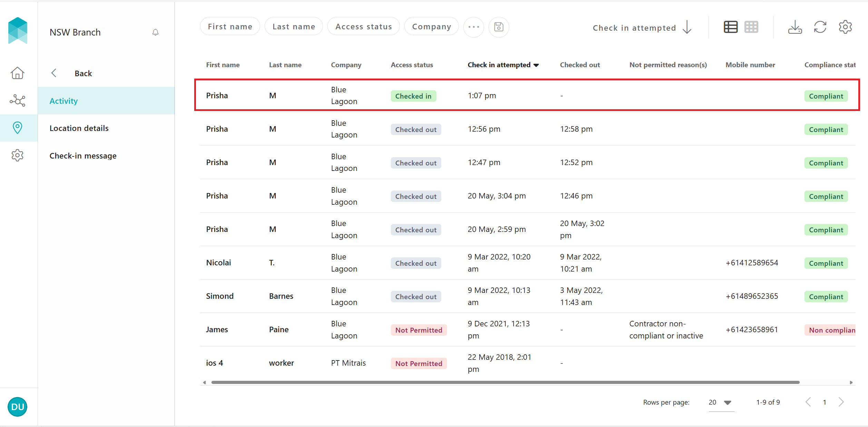Image resolution: width=868 pixels, height=427 pixels.
Task: Open the network nodes sidebar icon
Action: [x=17, y=100]
